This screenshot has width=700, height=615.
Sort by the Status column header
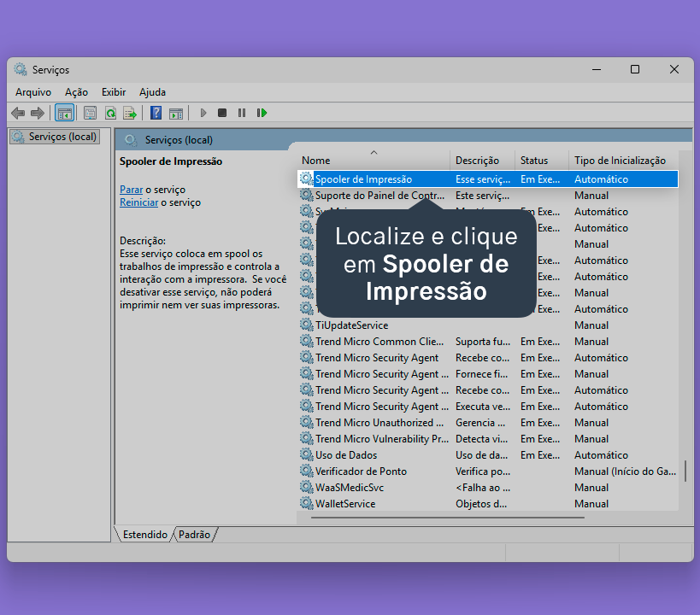(x=542, y=161)
